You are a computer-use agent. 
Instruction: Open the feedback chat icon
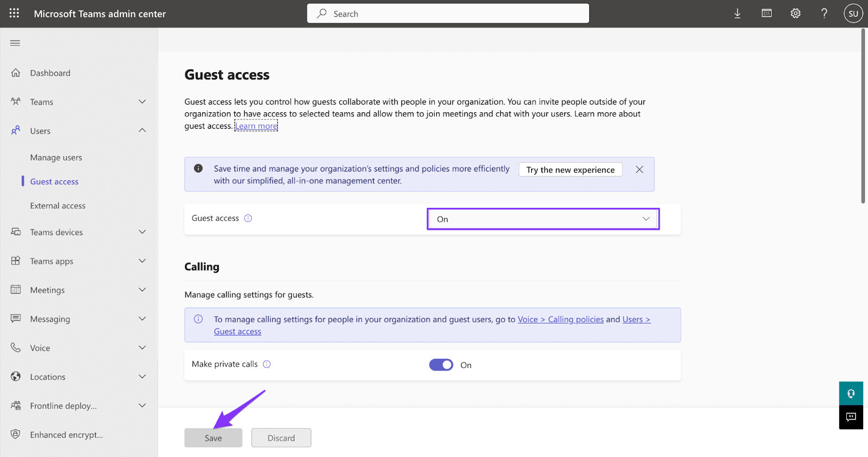point(851,417)
